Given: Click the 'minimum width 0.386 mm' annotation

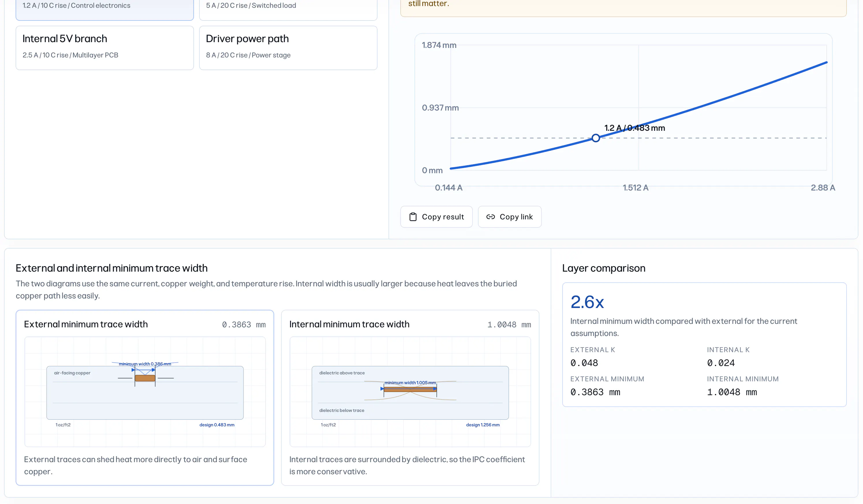Looking at the screenshot, I should [145, 364].
